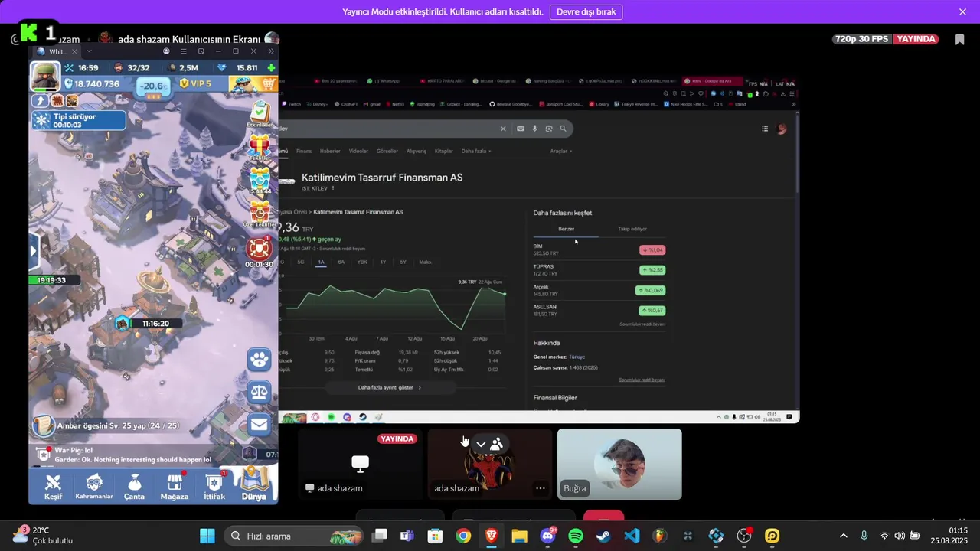The width and height of the screenshot is (980, 551).
Task: Open the emulator account icon
Action: click(166, 51)
